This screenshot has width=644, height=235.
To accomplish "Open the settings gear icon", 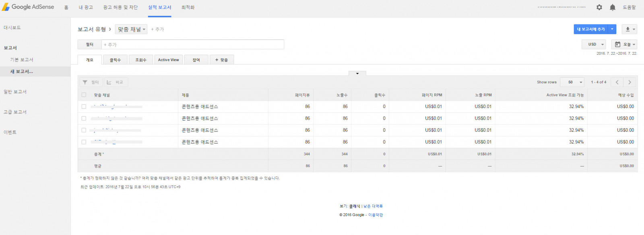I will (599, 7).
